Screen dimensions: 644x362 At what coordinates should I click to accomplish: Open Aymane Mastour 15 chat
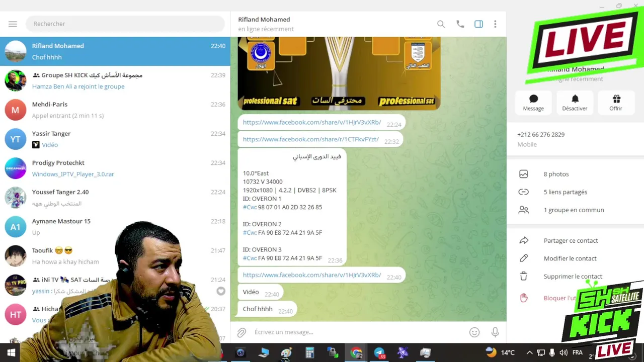pyautogui.click(x=115, y=226)
